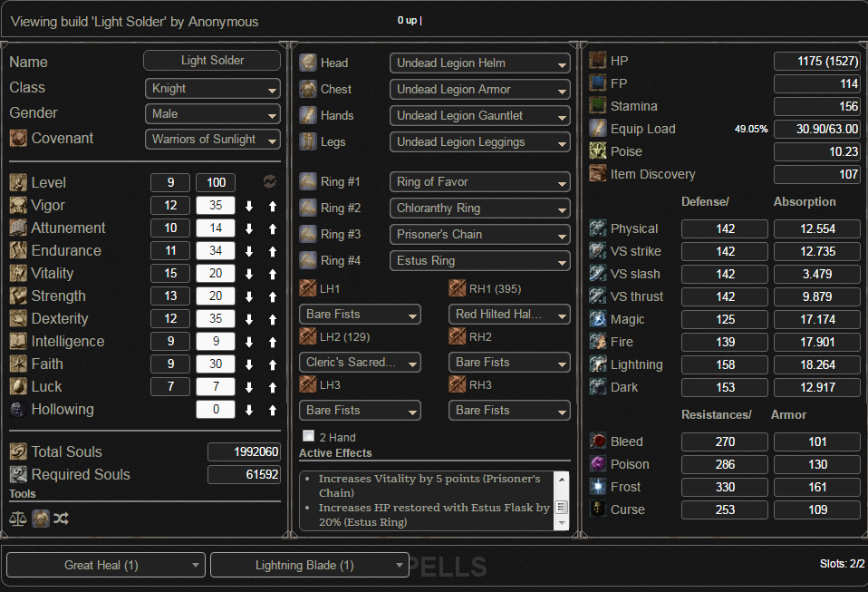868x592 pixels.
Task: Open Ring #3 dropdown Prisoner's Chain
Action: pyautogui.click(x=480, y=235)
